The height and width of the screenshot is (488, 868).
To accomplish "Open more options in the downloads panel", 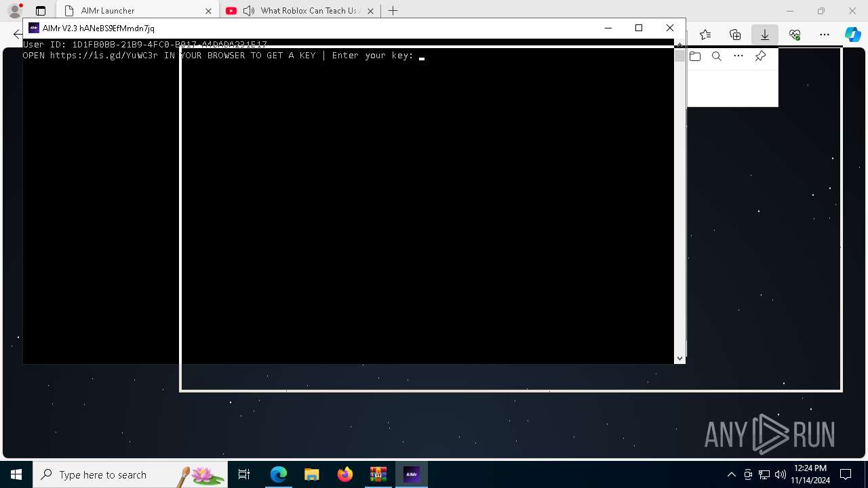I will (738, 56).
